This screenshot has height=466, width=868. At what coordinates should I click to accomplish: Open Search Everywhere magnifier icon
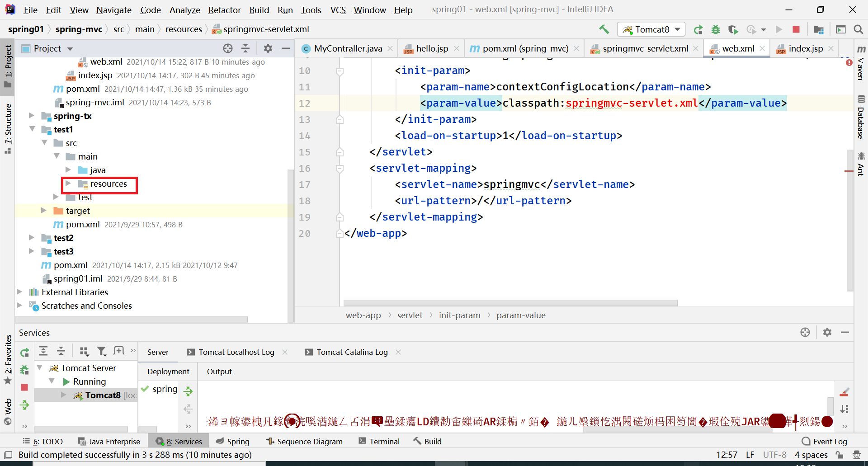click(858, 29)
